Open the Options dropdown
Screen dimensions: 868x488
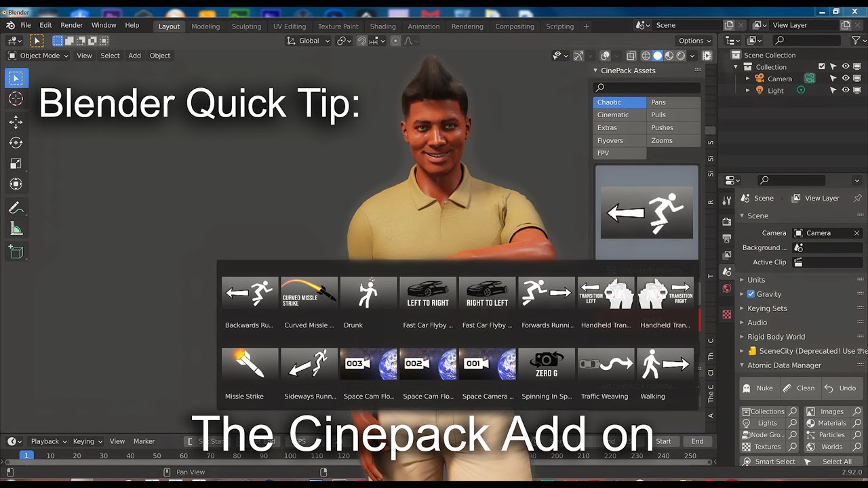click(695, 41)
